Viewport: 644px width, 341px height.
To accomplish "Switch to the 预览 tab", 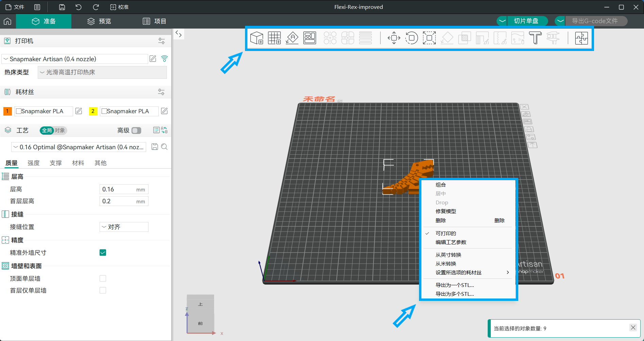I will coord(99,21).
